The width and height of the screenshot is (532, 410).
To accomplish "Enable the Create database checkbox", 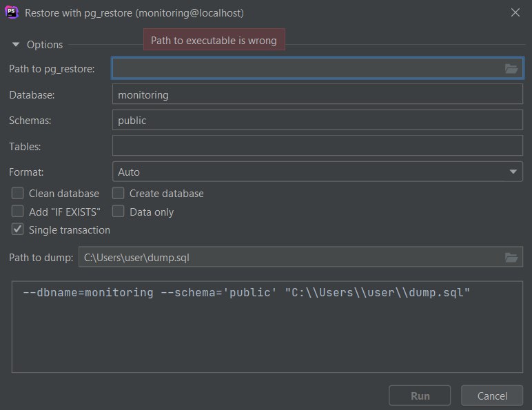I will click(118, 193).
